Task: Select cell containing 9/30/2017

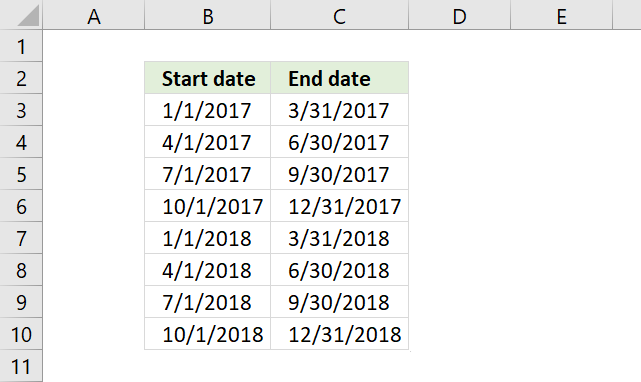Action: click(339, 174)
